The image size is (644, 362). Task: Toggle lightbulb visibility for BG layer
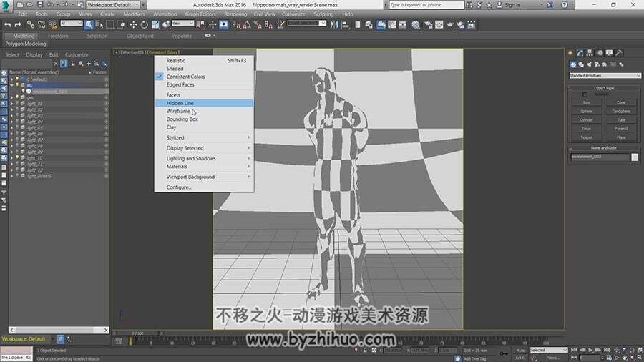tap(17, 85)
